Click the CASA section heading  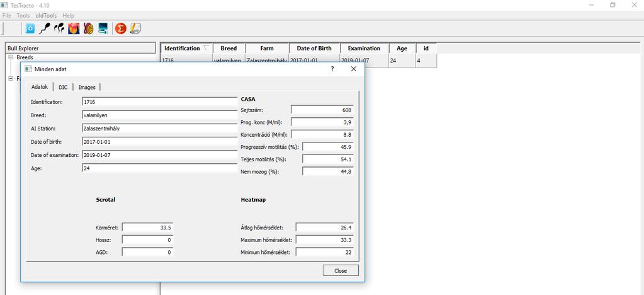tap(249, 99)
